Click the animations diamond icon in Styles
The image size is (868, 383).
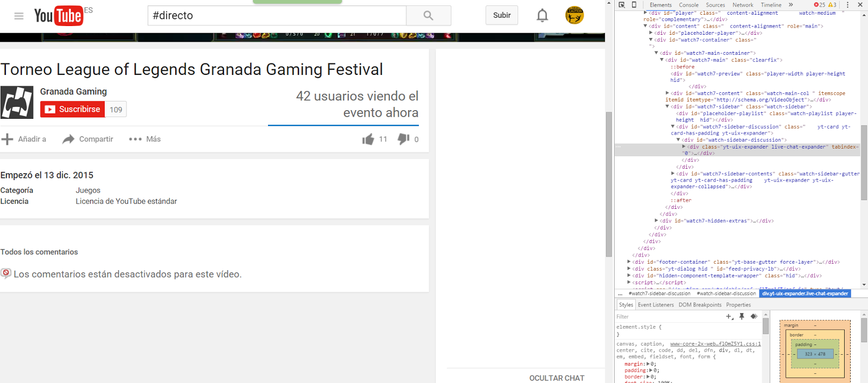point(754,316)
